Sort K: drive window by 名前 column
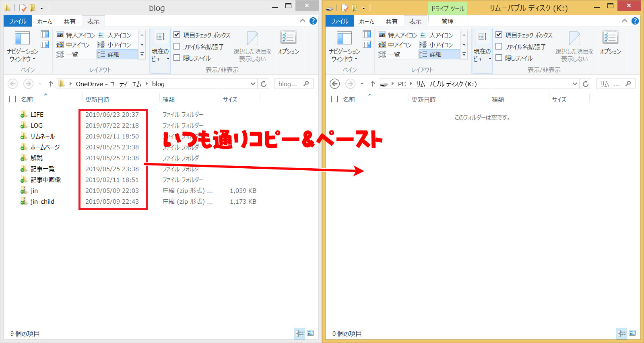The height and width of the screenshot is (343, 644). [x=349, y=99]
